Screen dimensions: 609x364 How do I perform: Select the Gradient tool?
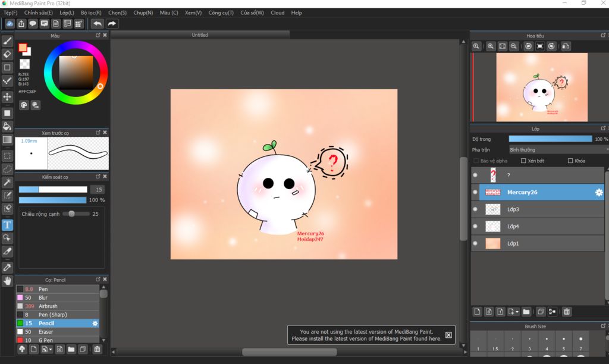pos(7,139)
